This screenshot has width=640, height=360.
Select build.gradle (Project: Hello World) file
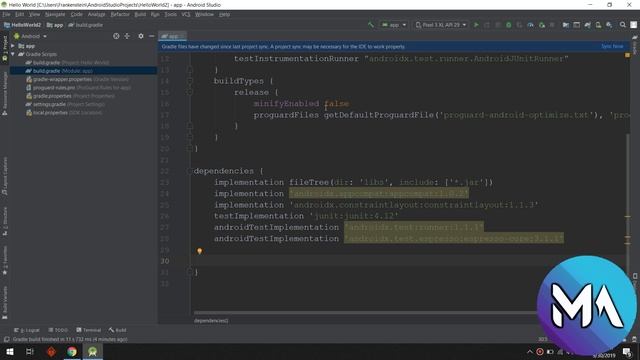(67, 62)
